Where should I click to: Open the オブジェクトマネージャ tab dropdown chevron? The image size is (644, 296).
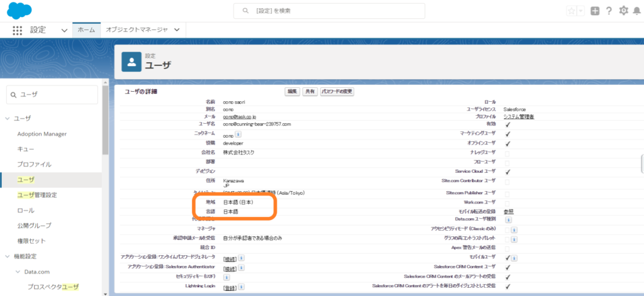[177, 30]
